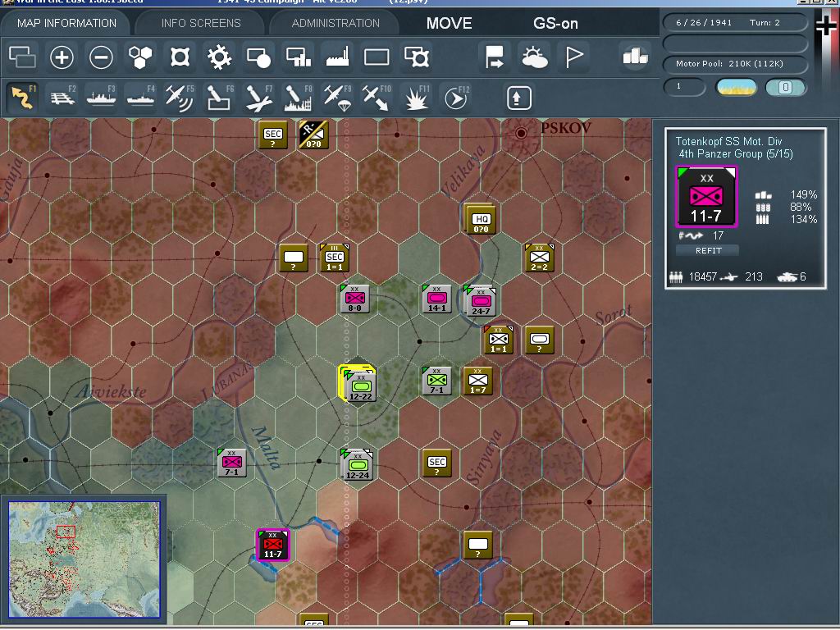This screenshot has height=630, width=840.
Task: Click the overlapping windows icon
Action: coord(22,57)
